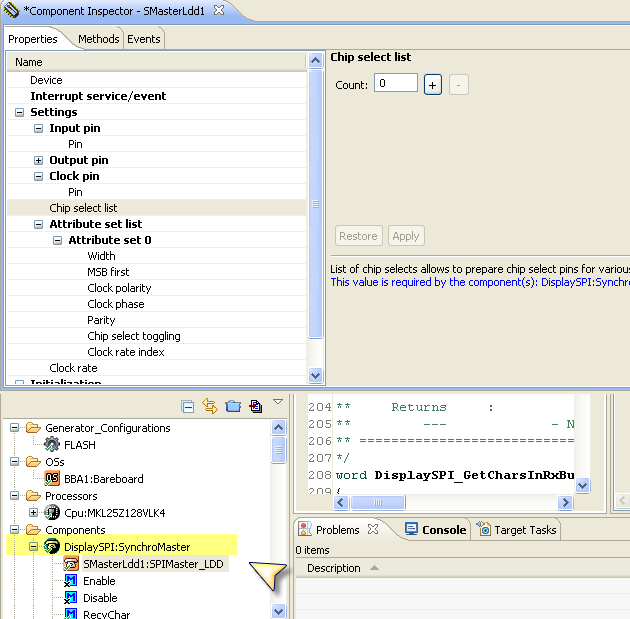
Task: Collapse the Attribute set list group
Action: (x=38, y=225)
